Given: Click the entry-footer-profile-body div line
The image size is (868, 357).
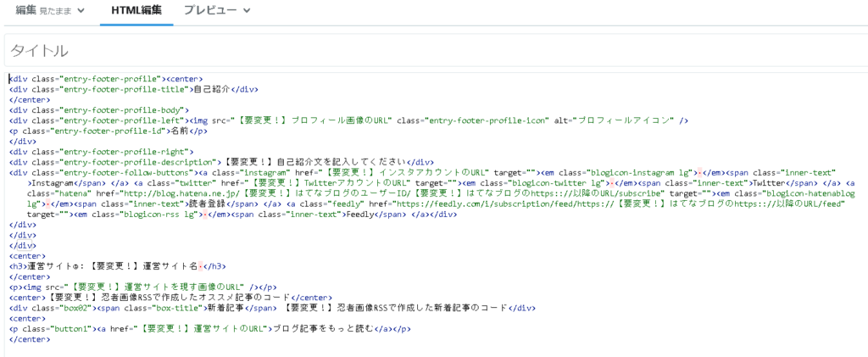Looking at the screenshot, I should point(99,110).
